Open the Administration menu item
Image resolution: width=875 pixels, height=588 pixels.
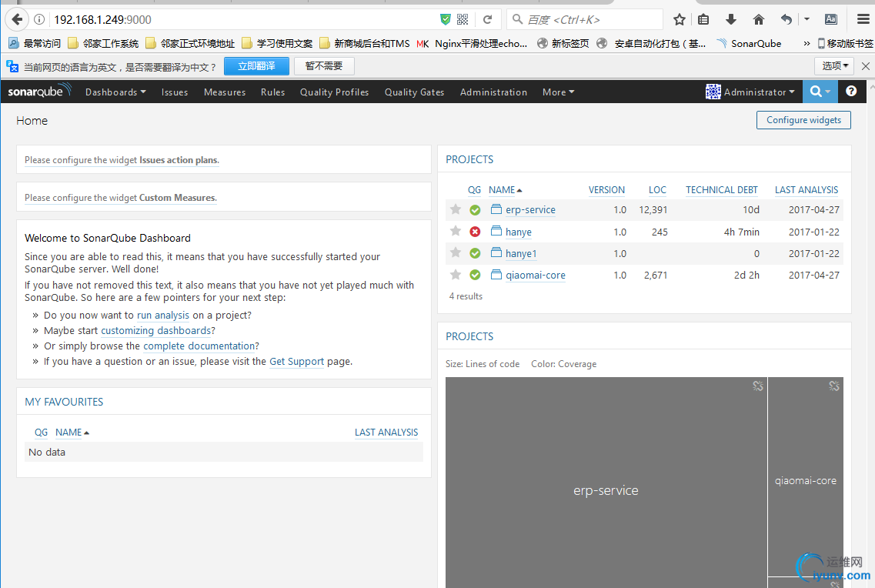coord(493,92)
